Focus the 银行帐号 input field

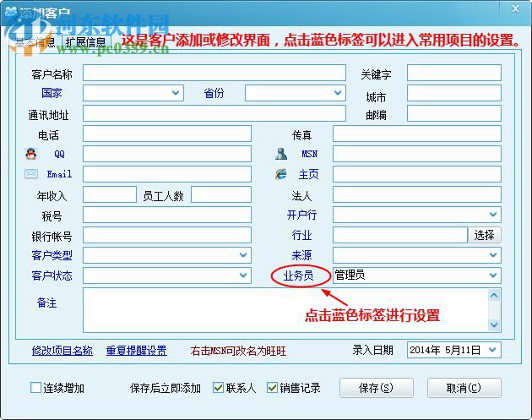click(x=167, y=235)
